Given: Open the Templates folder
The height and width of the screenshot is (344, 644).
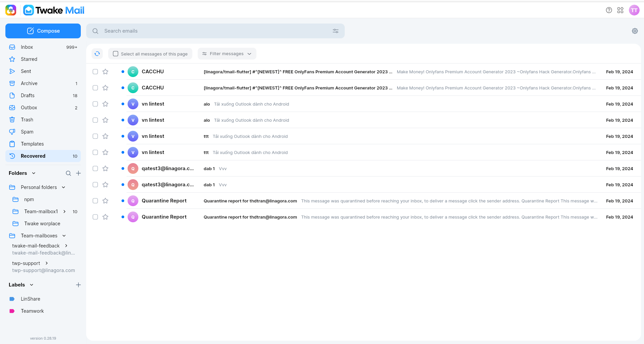Looking at the screenshot, I should [43, 144].
